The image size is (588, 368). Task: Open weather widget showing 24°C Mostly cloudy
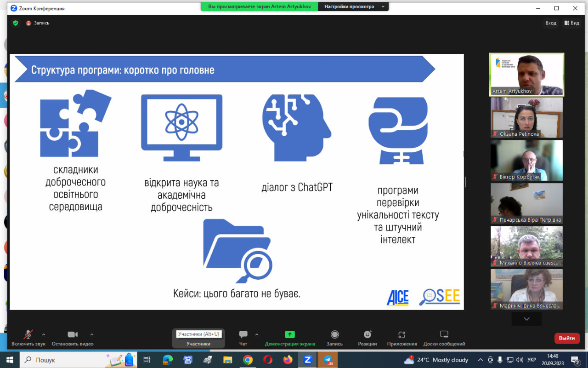436,360
